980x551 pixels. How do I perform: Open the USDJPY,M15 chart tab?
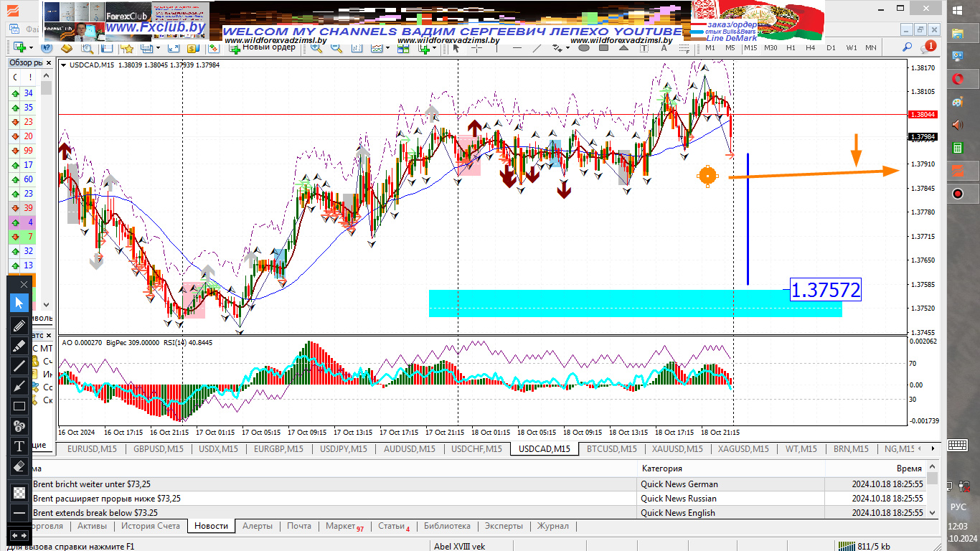(344, 449)
